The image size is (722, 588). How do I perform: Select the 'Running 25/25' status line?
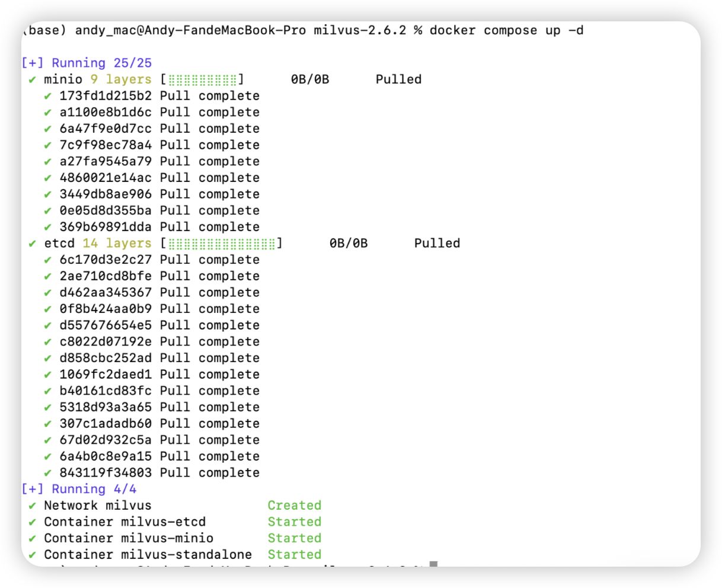(87, 63)
